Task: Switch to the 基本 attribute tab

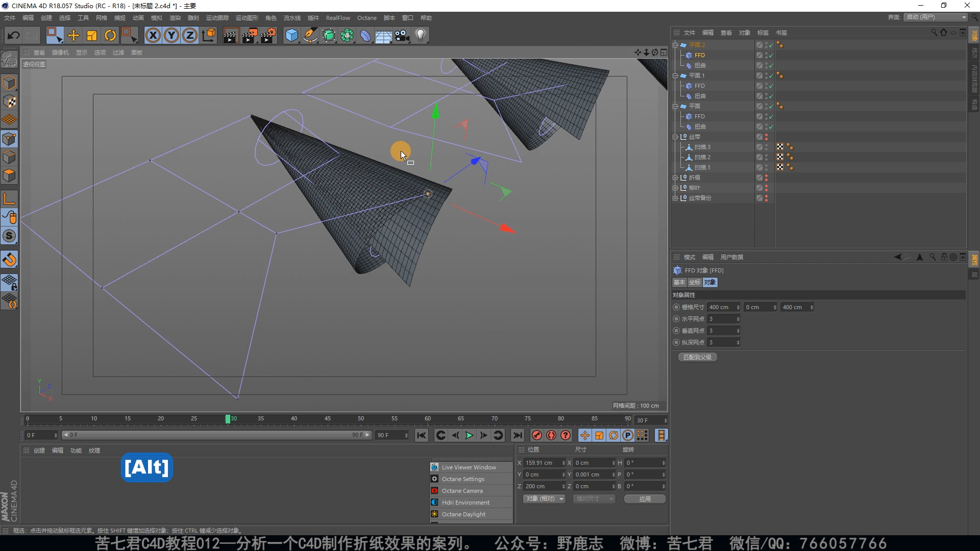Action: (679, 282)
